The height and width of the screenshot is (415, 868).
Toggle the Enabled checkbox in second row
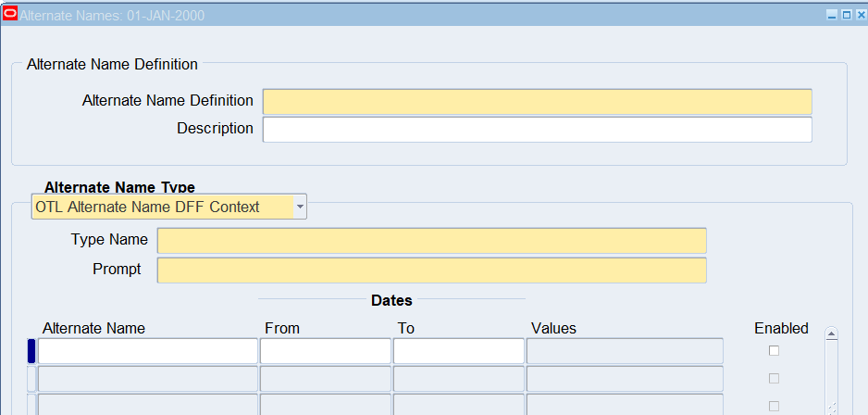tap(775, 378)
